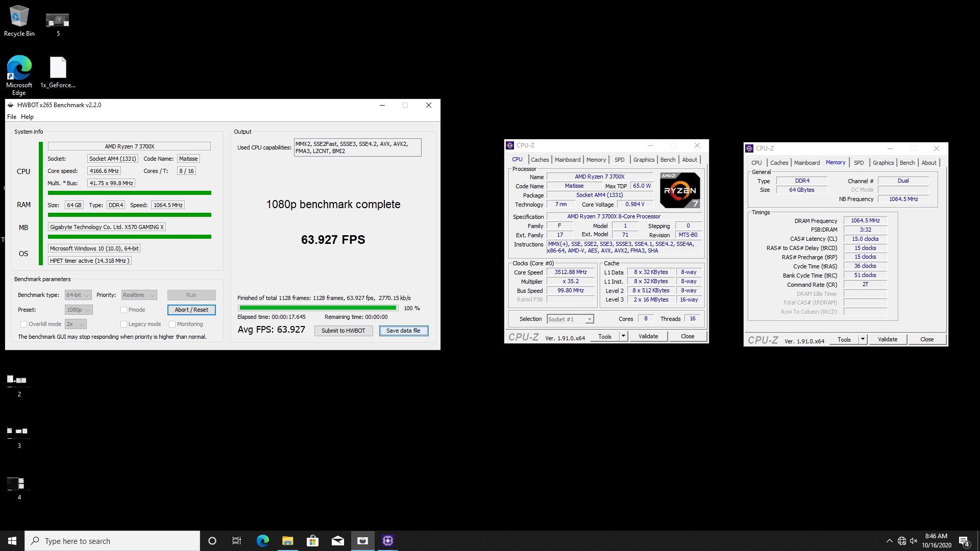This screenshot has width=980, height=551.
Task: Toggle the Monitoring checkbox
Action: (172, 324)
